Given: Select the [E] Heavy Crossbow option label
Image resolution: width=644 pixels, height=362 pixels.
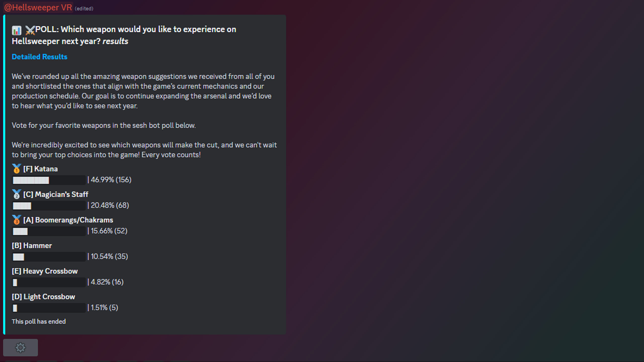Looking at the screenshot, I should [45, 271].
